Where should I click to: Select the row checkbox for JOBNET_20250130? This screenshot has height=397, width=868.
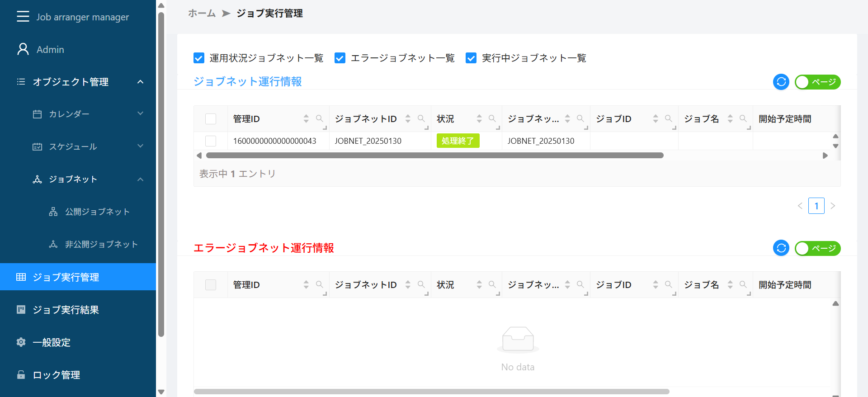coord(211,141)
